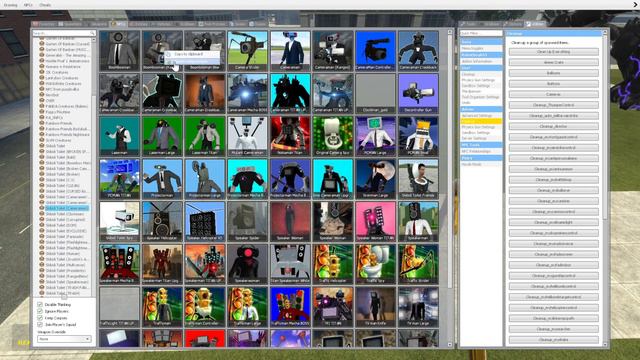Spawn the Trafficman Large NPC

pos(247,307)
